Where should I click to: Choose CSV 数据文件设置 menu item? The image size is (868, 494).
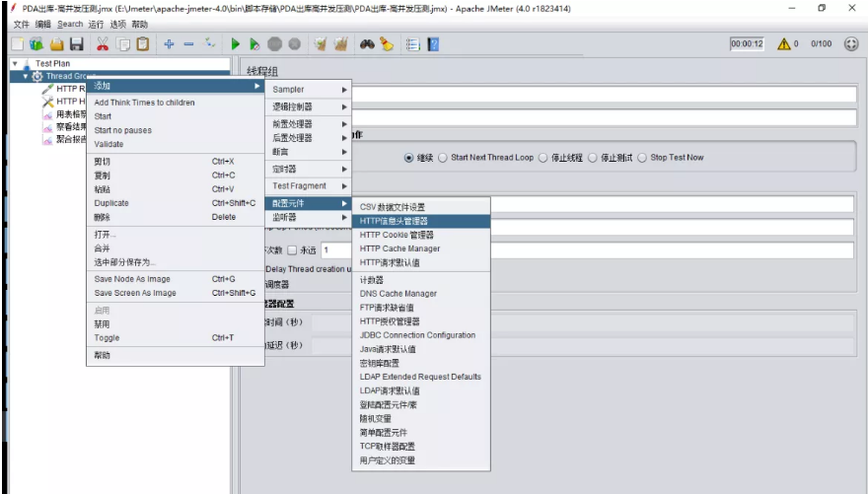coord(421,207)
